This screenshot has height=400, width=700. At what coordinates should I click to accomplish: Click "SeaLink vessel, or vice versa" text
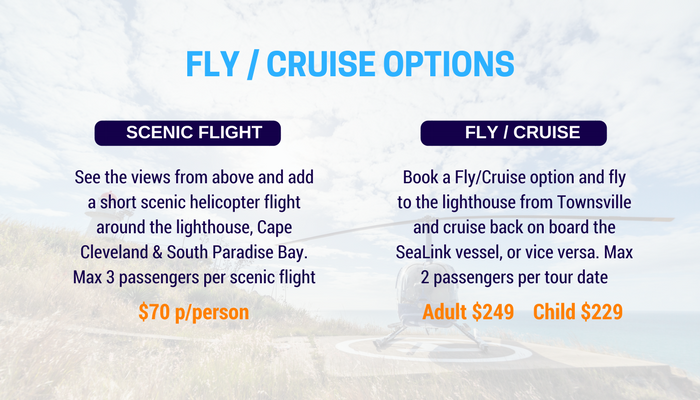(x=498, y=252)
